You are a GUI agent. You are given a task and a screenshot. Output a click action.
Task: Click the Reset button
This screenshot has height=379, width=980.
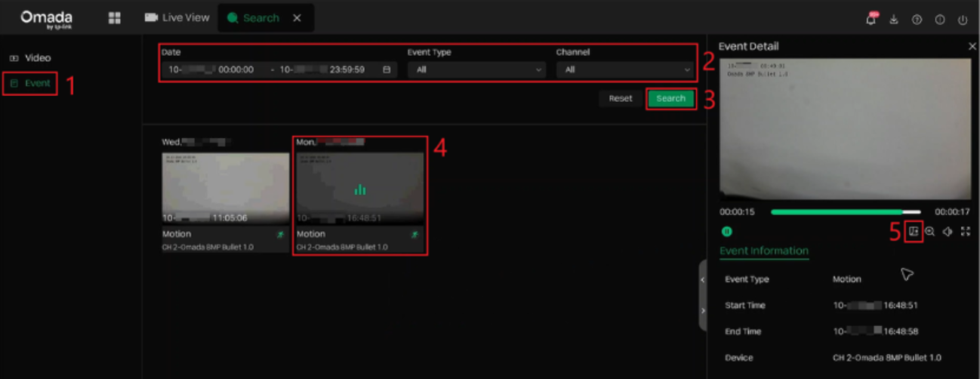point(621,98)
